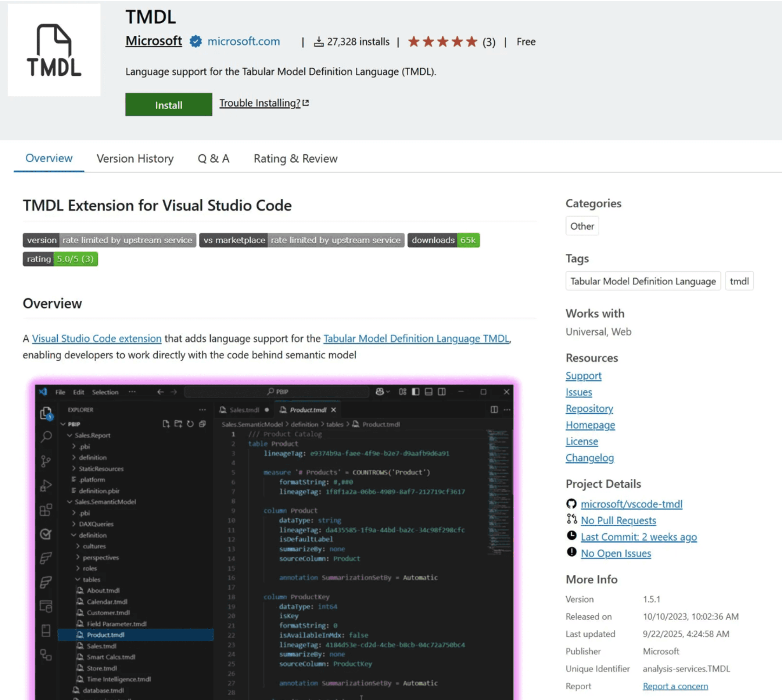Open the Q & A tab

click(214, 158)
